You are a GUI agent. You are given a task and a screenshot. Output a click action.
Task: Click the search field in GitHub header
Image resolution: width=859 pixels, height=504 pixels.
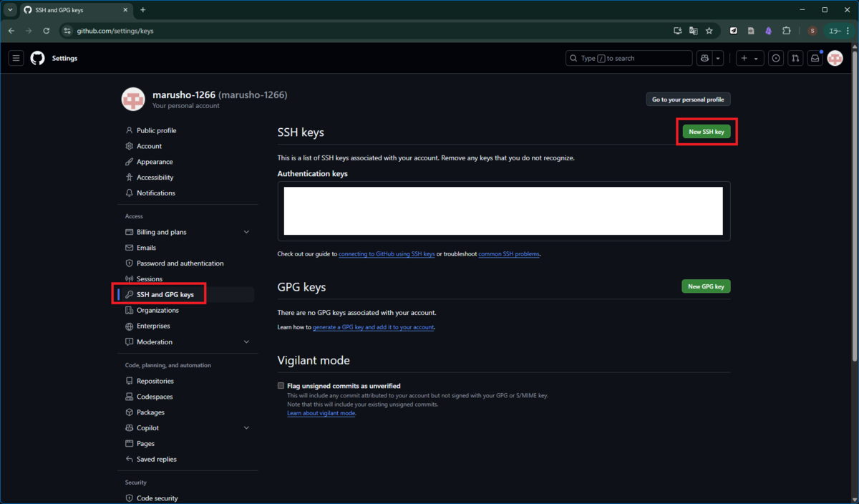click(629, 58)
